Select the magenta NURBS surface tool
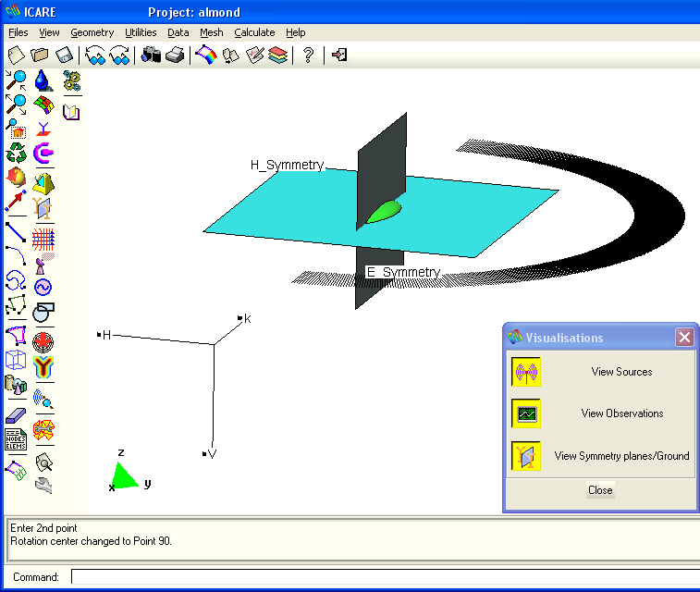Screen dimensions: 700x592 click(x=16, y=336)
